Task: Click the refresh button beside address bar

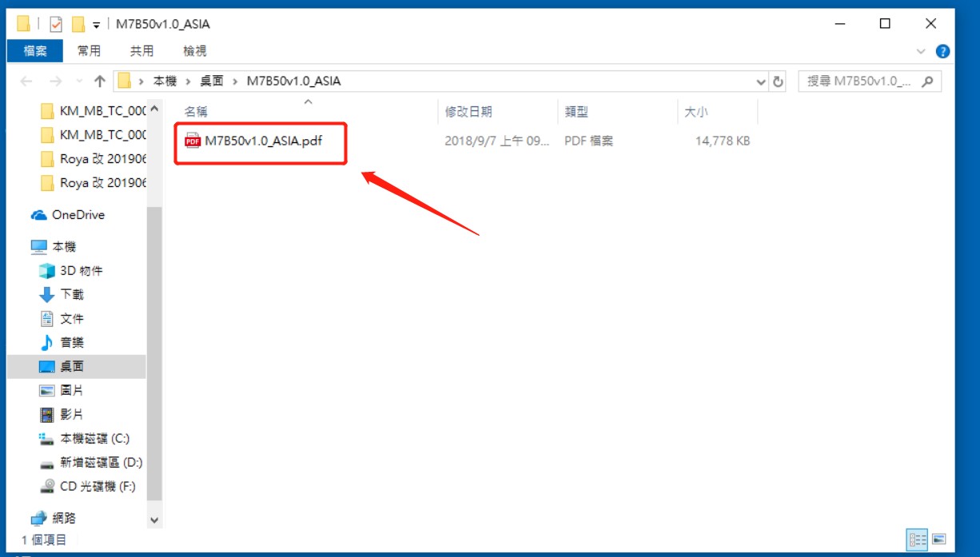Action: (x=779, y=82)
